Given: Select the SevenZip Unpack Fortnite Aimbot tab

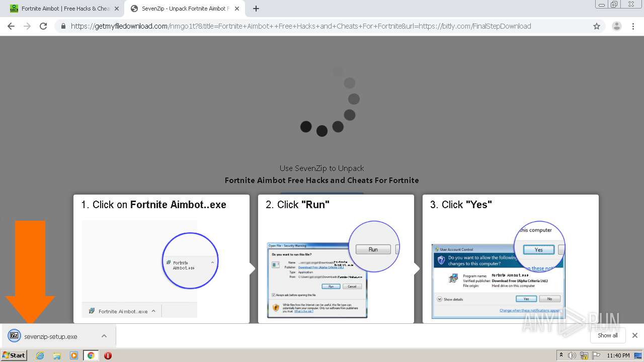Looking at the screenshot, I should pyautogui.click(x=184, y=9).
